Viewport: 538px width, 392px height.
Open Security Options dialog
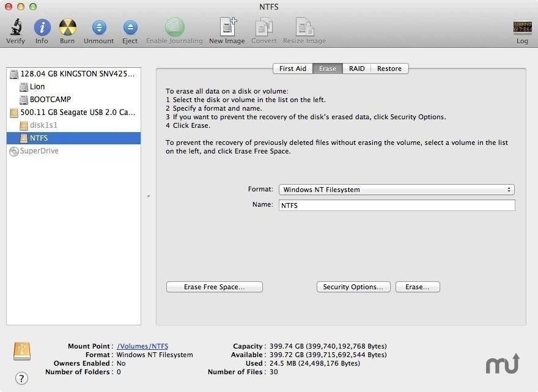(353, 287)
